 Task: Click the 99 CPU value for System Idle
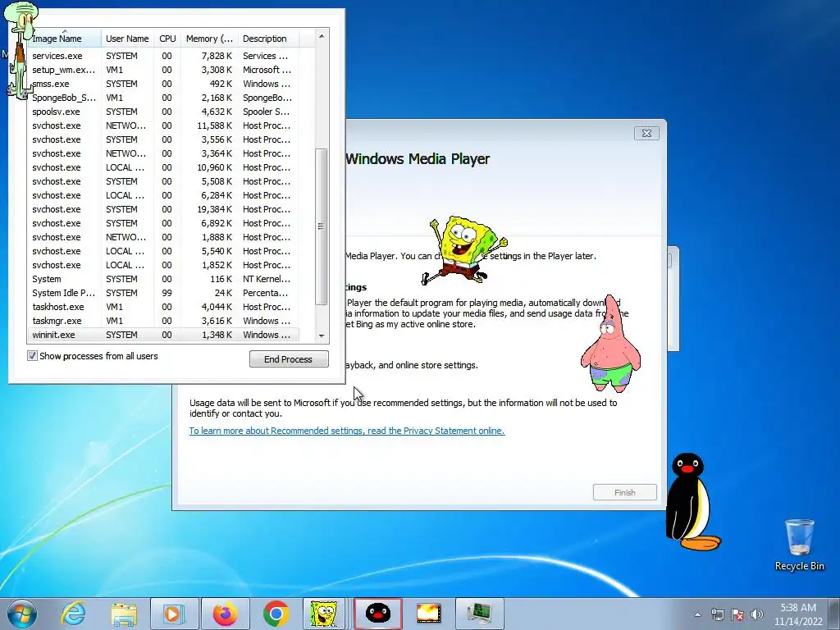click(167, 293)
